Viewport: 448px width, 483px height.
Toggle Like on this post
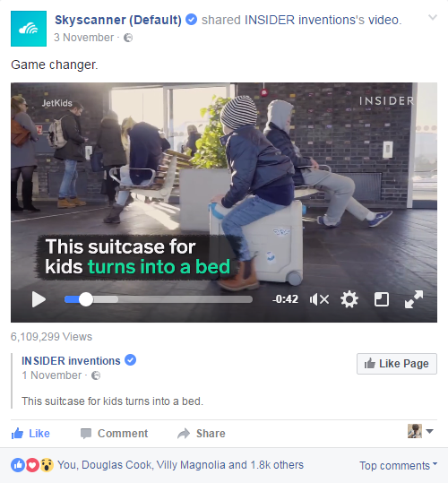(30, 434)
